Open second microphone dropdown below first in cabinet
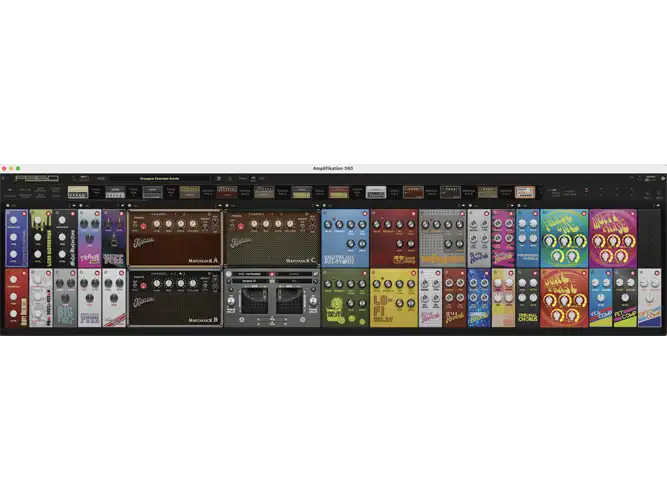The width and height of the screenshot is (667, 500). click(250, 281)
